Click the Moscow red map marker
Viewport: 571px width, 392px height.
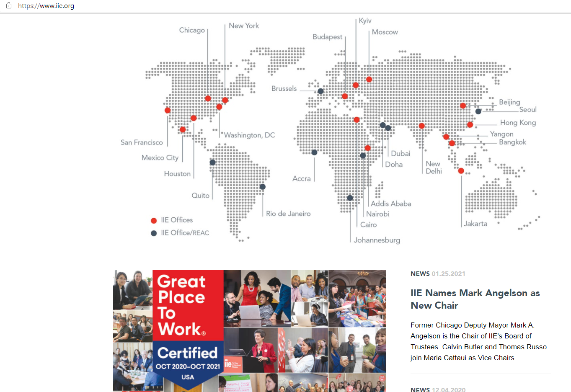[369, 79]
